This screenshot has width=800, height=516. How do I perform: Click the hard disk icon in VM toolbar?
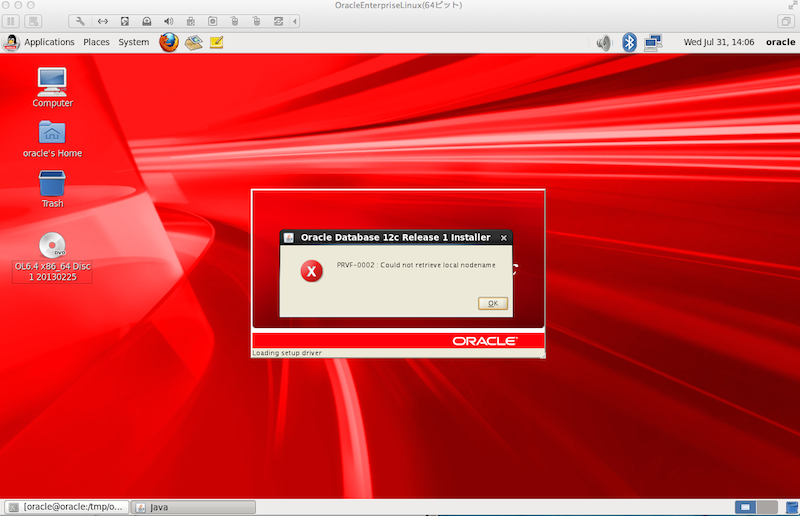(124, 21)
